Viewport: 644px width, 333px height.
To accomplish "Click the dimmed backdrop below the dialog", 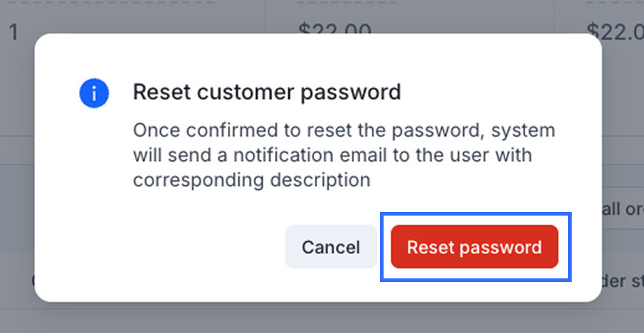I will coord(317,317).
